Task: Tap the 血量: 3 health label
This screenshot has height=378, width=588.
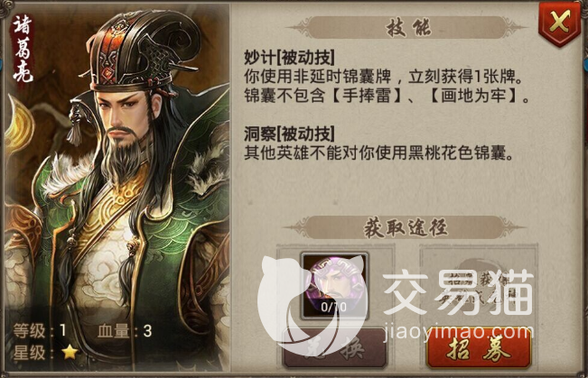Action: [x=125, y=330]
